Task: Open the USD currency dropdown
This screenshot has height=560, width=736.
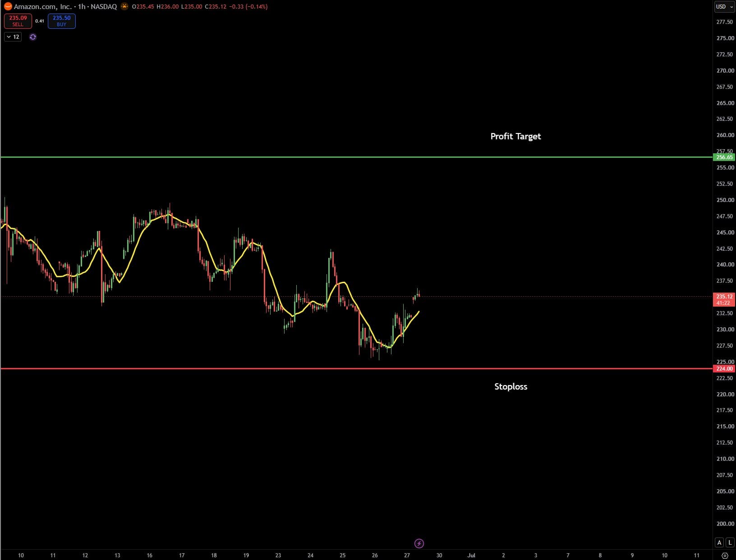Action: 725,6
